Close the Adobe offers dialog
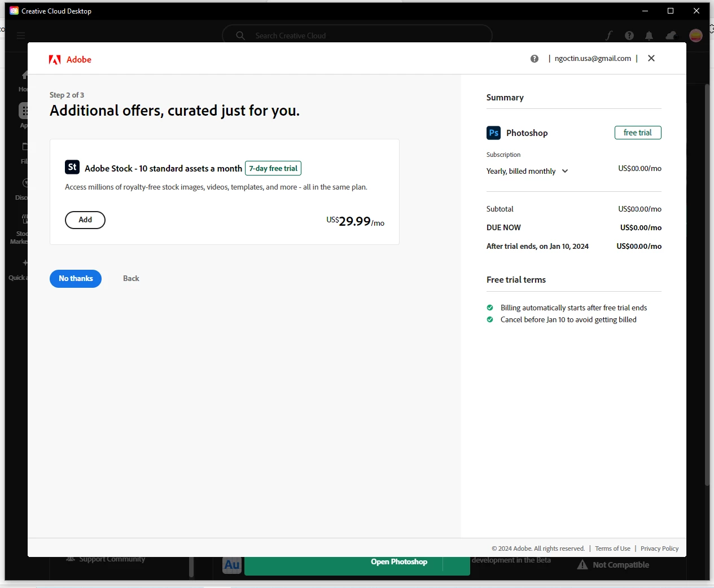This screenshot has width=714, height=588. click(651, 58)
